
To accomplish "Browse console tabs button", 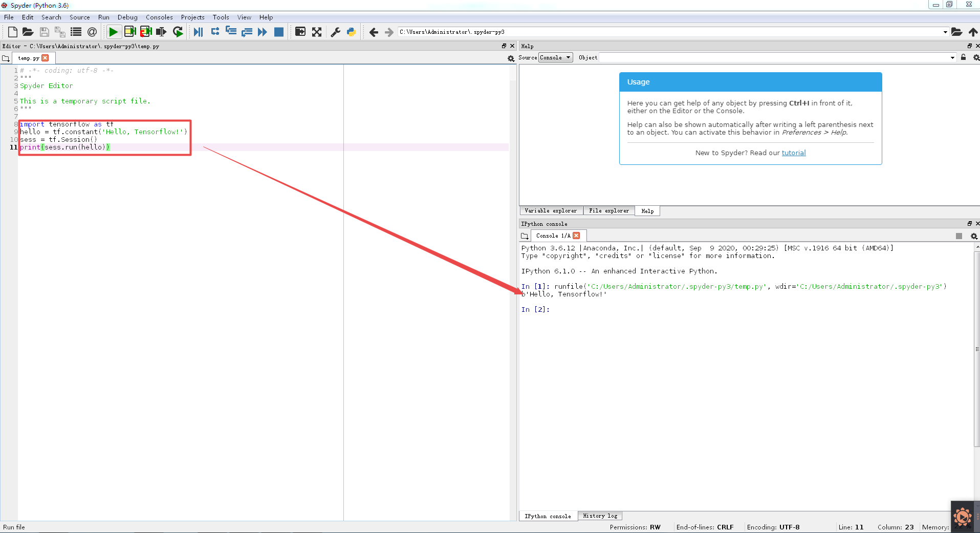I will (525, 236).
